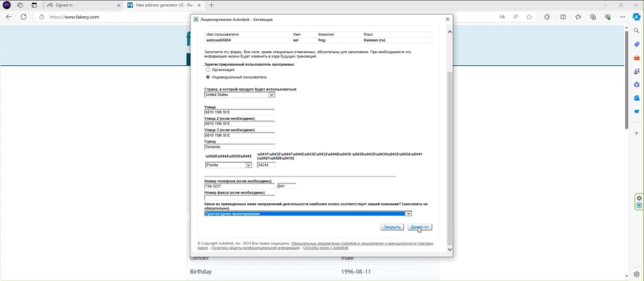Click the area code field 941
The image size is (644, 281).
(x=287, y=186)
